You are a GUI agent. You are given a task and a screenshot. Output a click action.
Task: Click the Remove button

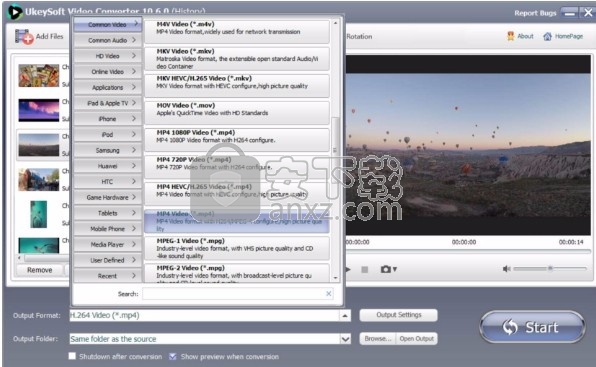(x=40, y=270)
